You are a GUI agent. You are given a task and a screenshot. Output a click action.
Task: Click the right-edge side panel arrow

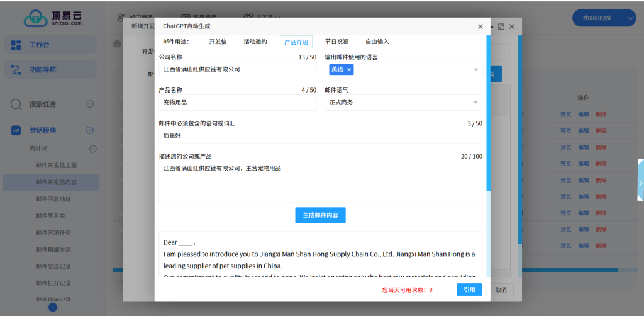(640, 183)
